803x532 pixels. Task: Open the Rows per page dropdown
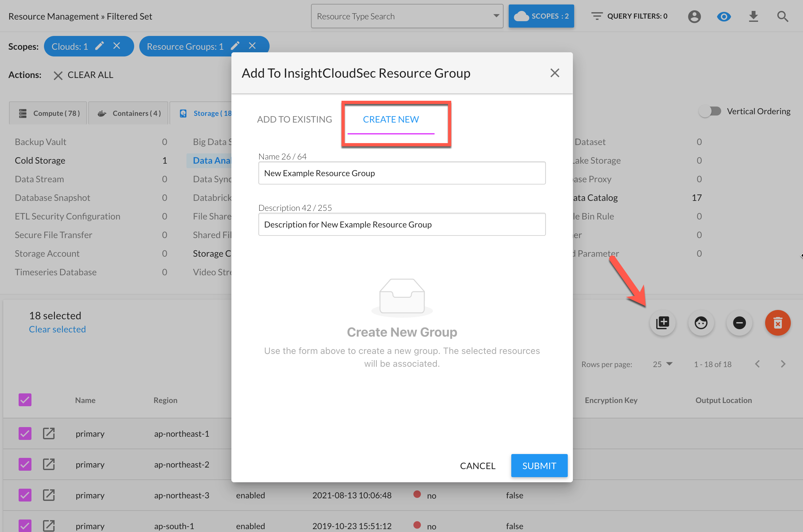(662, 364)
